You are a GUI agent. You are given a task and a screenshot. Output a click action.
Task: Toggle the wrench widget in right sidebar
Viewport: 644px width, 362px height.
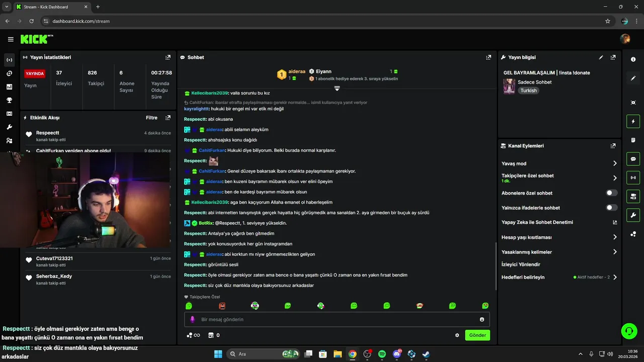[x=633, y=215]
